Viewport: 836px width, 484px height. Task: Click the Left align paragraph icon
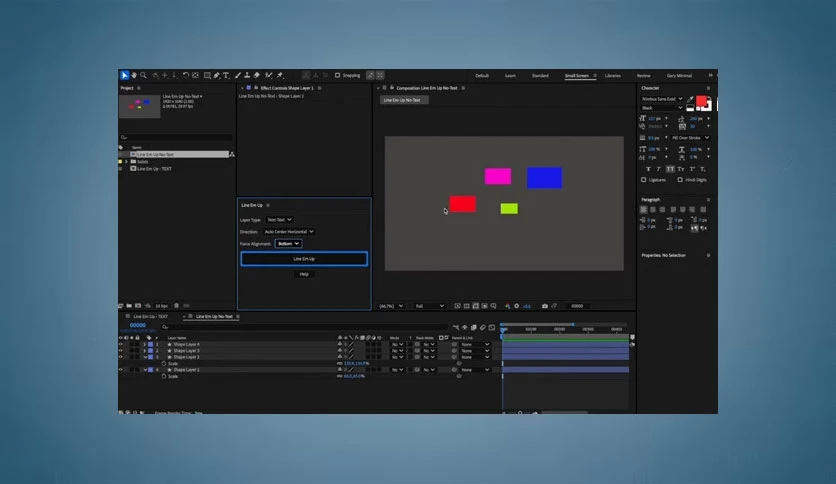pos(644,209)
